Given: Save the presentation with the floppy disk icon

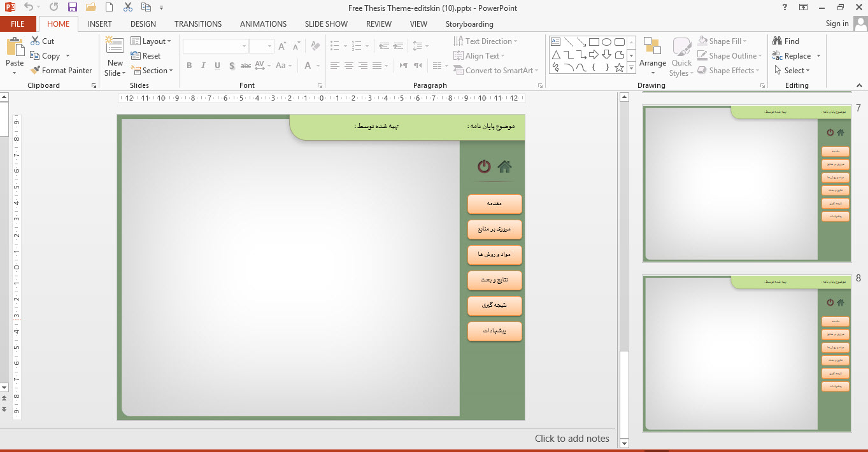Looking at the screenshot, I should [x=72, y=7].
